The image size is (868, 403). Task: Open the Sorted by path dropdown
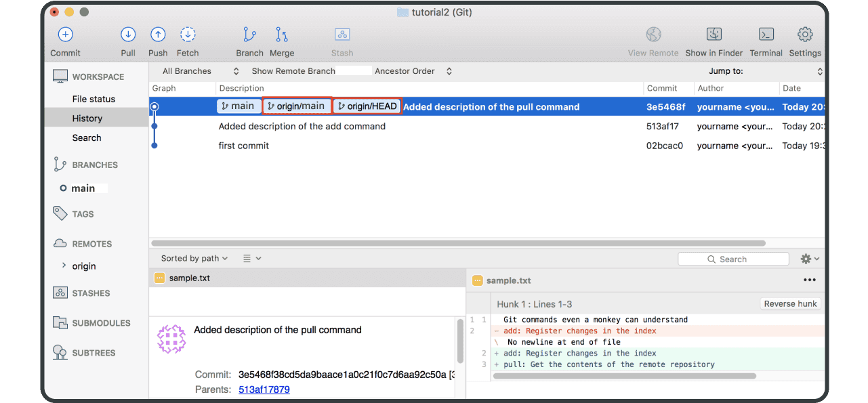point(194,258)
